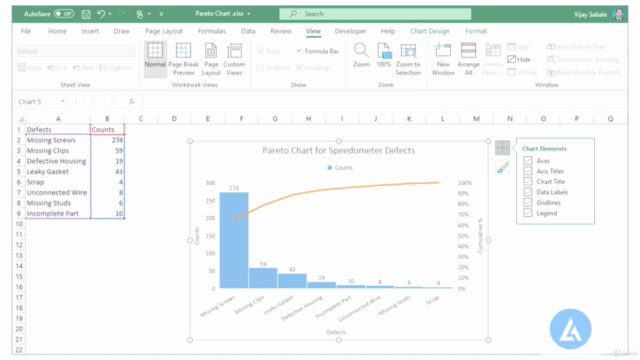The height and width of the screenshot is (360, 640).
Task: Open the Formulas tab
Action: click(x=212, y=31)
